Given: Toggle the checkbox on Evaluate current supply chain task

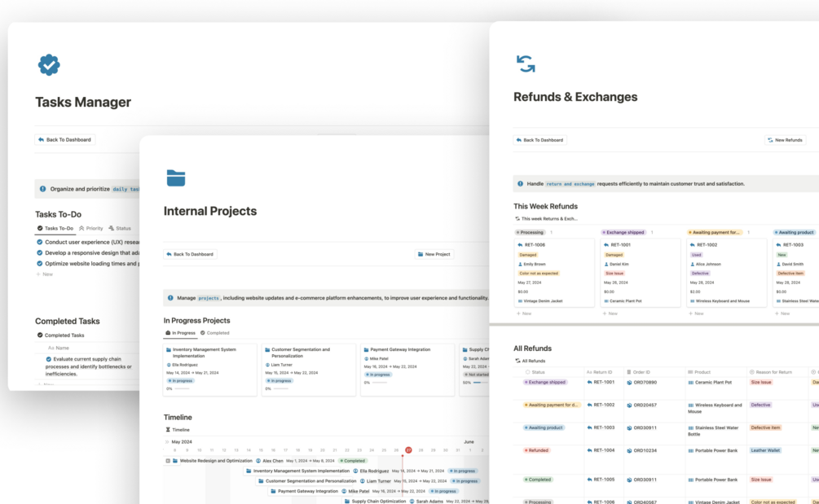Looking at the screenshot, I should (x=49, y=359).
